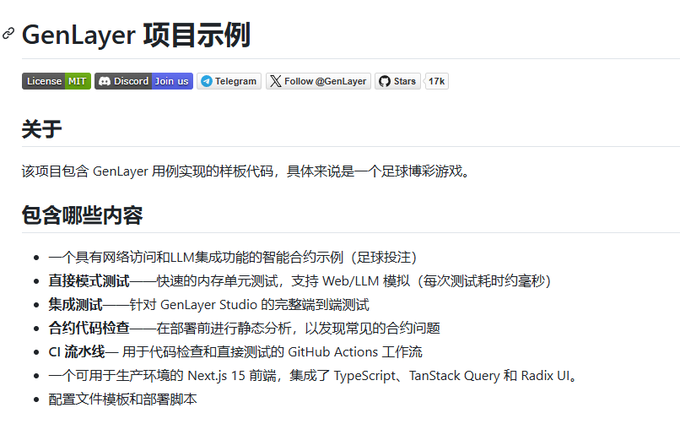Click the 关于 section heading

click(42, 129)
